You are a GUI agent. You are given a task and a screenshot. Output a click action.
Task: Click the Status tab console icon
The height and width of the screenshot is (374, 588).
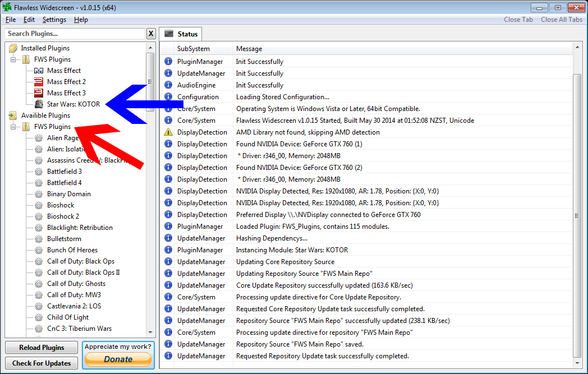point(169,34)
